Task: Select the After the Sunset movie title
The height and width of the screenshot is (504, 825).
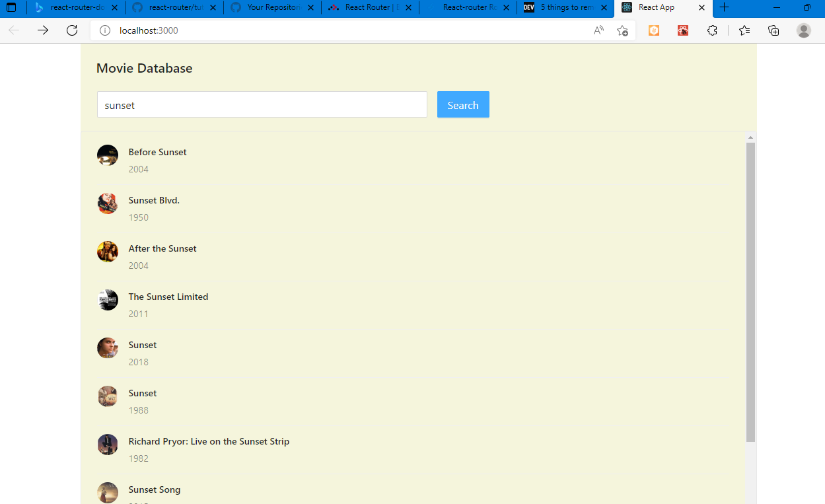Action: 162,248
